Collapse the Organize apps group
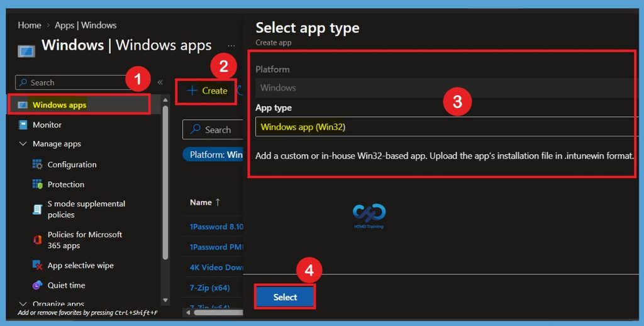Image resolution: width=644 pixels, height=326 pixels. pyautogui.click(x=23, y=304)
